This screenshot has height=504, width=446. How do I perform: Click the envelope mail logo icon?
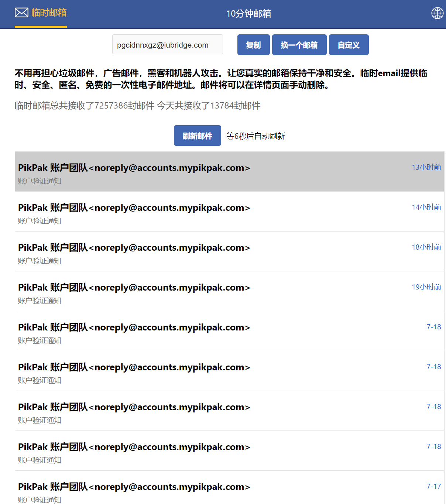pyautogui.click(x=21, y=13)
